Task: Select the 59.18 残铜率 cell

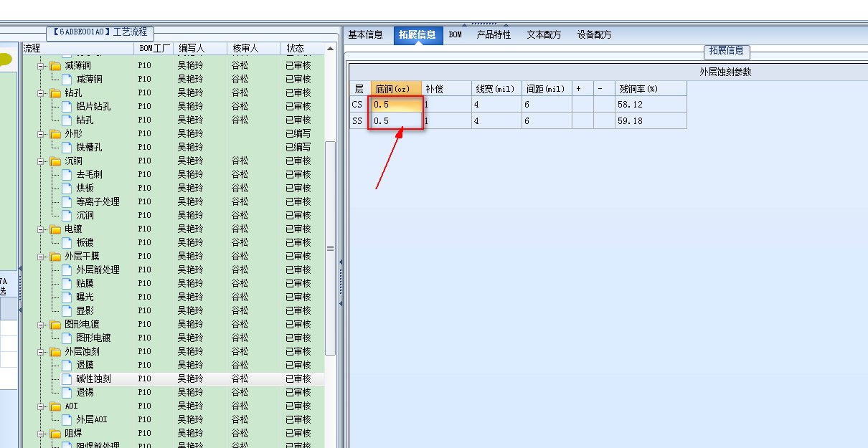Action: click(650, 121)
